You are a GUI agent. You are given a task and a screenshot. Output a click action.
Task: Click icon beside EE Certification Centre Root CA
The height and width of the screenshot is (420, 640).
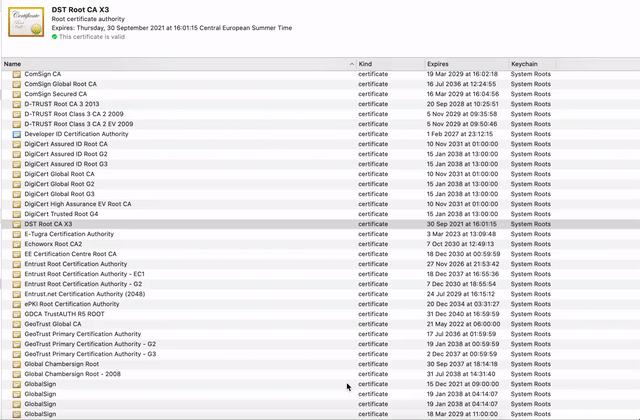pos(16,254)
